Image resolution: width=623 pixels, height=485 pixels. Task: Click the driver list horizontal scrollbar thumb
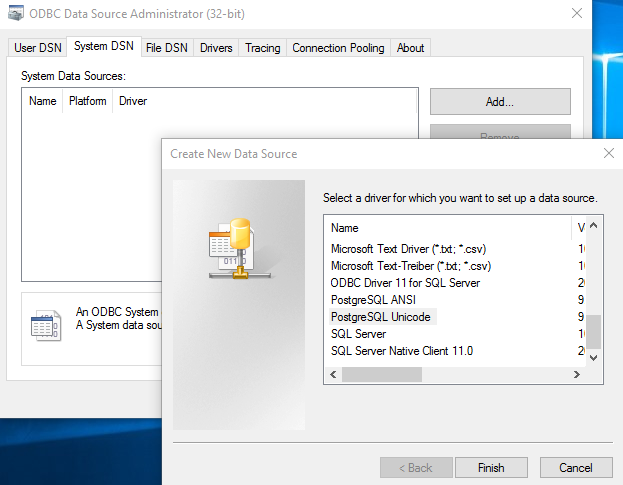pyautogui.click(x=382, y=375)
